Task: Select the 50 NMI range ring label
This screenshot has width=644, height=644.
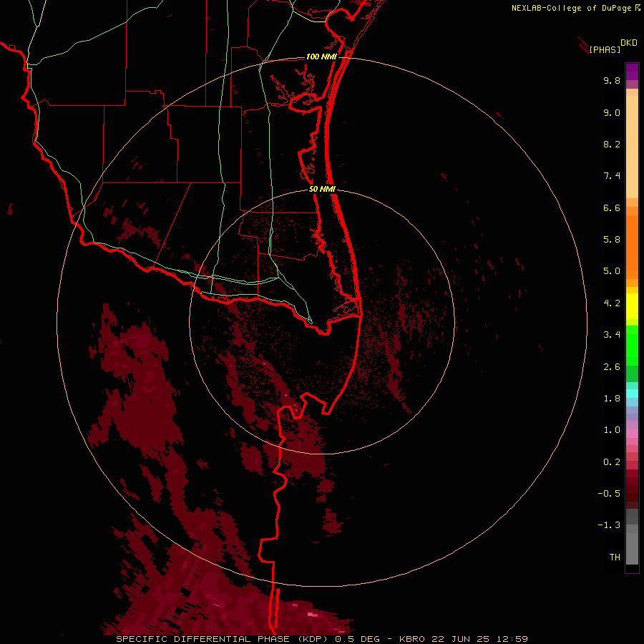Action: (322, 189)
